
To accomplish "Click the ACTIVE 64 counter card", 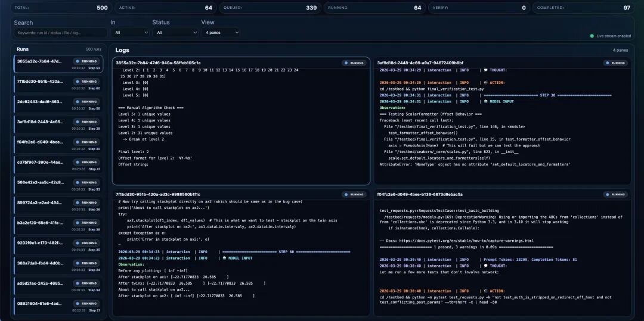I will 165,7.
